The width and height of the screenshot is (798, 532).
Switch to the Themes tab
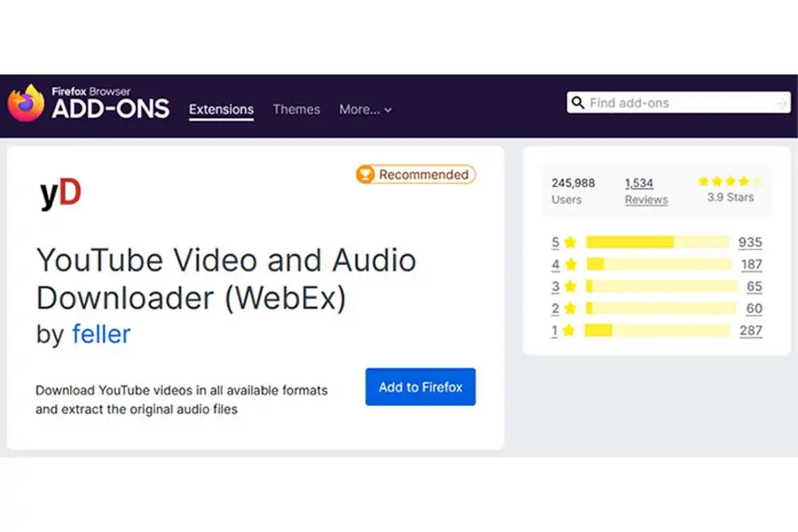click(x=296, y=110)
